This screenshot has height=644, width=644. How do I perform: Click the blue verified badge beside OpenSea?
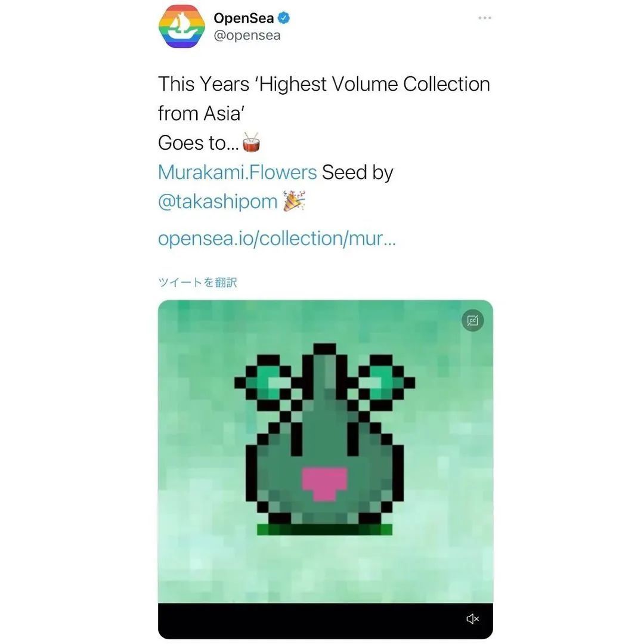click(x=284, y=18)
